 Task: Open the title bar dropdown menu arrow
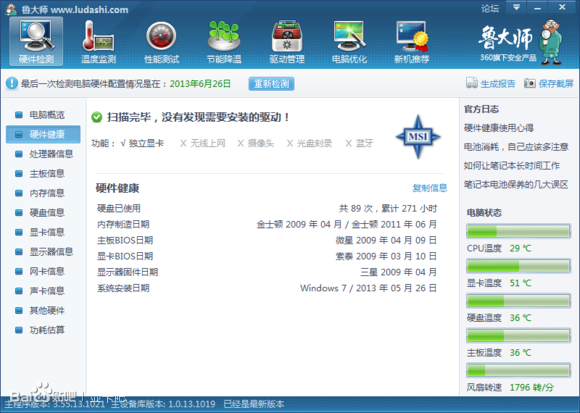(x=516, y=7)
